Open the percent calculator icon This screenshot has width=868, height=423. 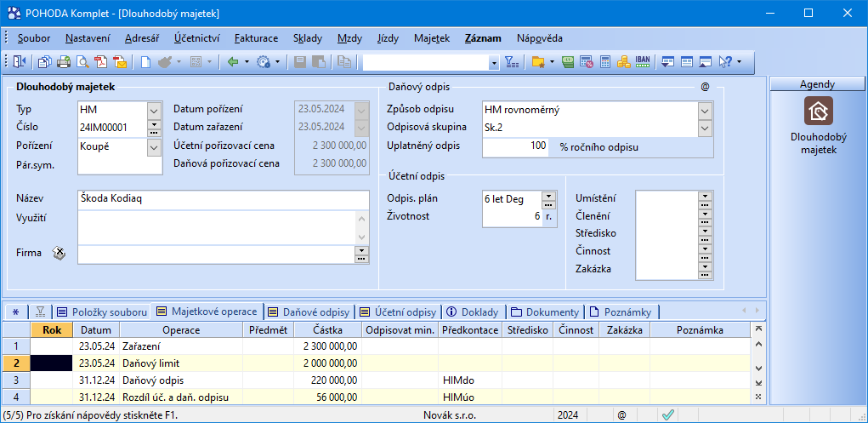(x=587, y=63)
